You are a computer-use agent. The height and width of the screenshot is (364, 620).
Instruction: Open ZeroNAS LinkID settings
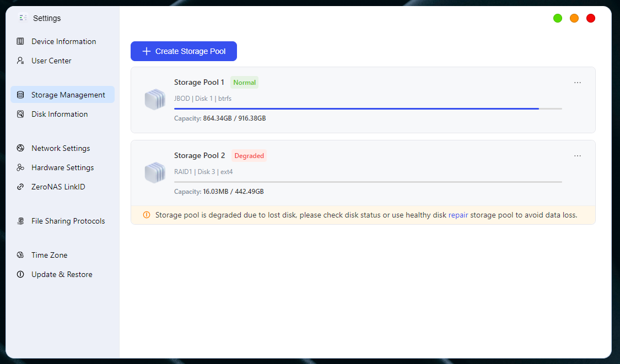tap(62, 187)
